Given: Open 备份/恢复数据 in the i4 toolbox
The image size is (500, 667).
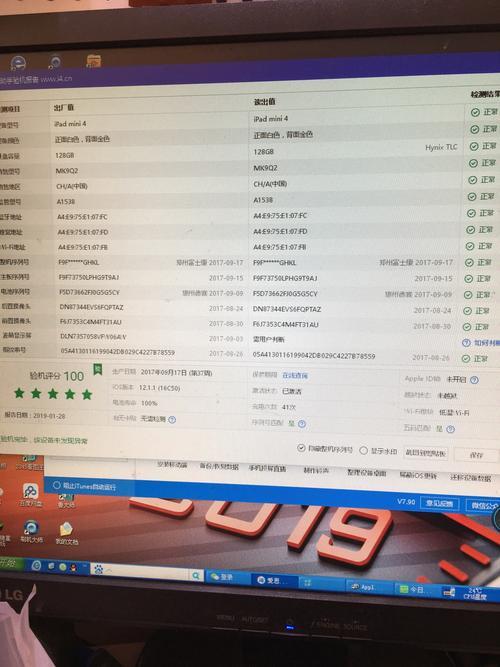Looking at the screenshot, I should 219,467.
